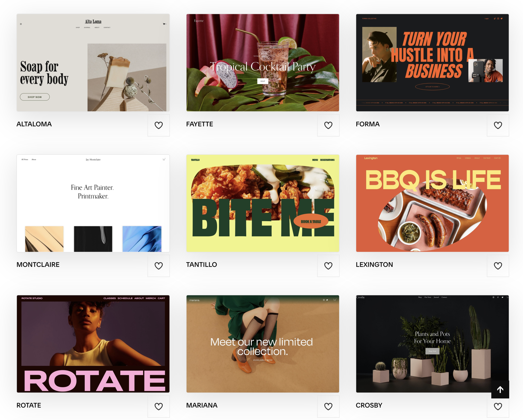The width and height of the screenshot is (523, 420).
Task: Click the back-to-top arrow button
Action: click(500, 389)
